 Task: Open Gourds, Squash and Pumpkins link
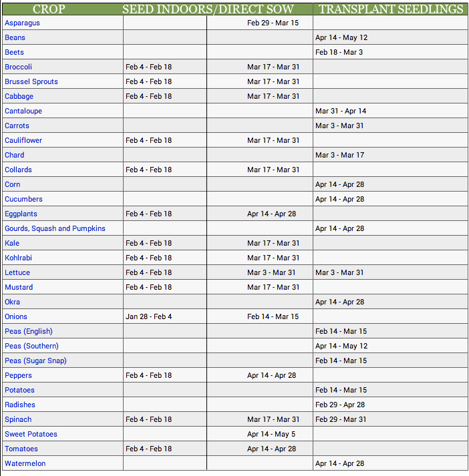click(x=55, y=228)
